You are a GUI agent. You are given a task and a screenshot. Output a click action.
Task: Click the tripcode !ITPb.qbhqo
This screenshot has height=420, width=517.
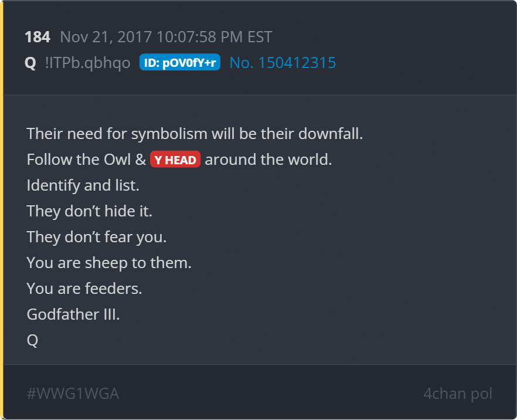pyautogui.click(x=88, y=62)
